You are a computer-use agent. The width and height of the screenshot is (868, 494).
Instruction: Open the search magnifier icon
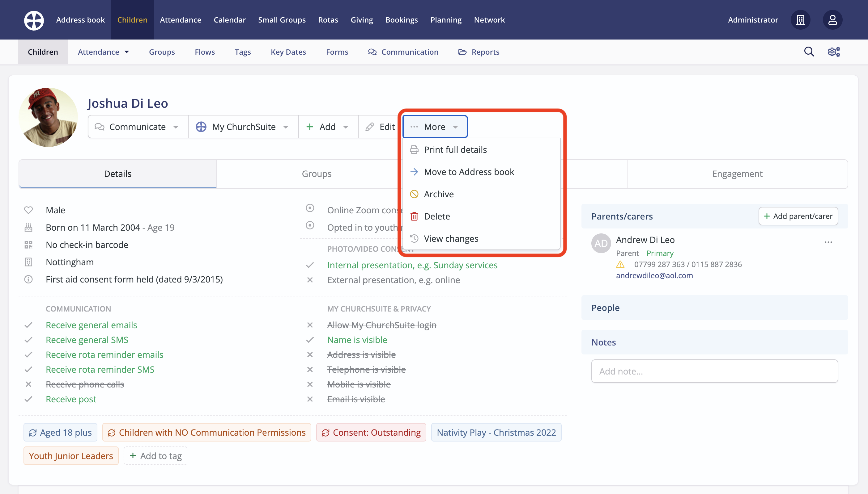coord(809,52)
